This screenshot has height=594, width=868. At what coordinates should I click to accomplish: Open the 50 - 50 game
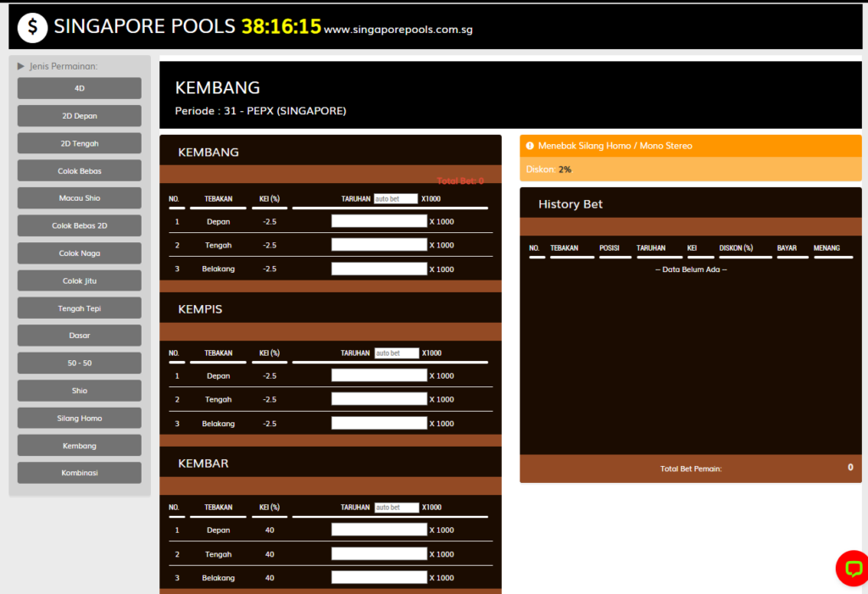pyautogui.click(x=79, y=364)
